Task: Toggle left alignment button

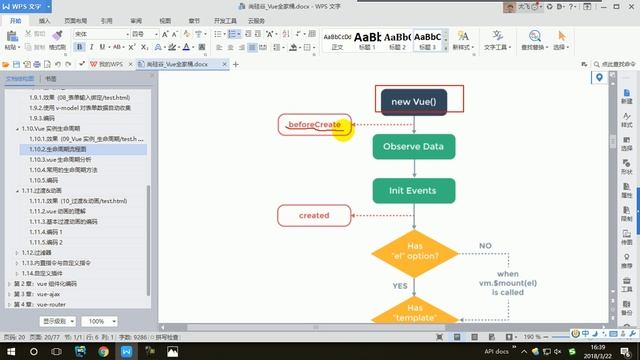Action: coord(219,47)
